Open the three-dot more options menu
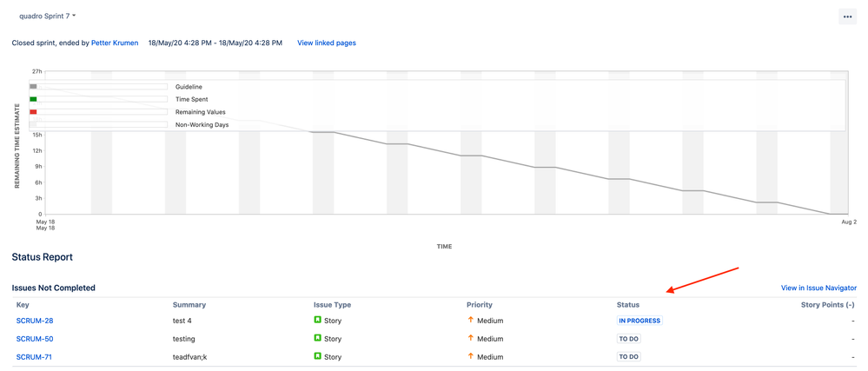The image size is (868, 371). coord(847,17)
